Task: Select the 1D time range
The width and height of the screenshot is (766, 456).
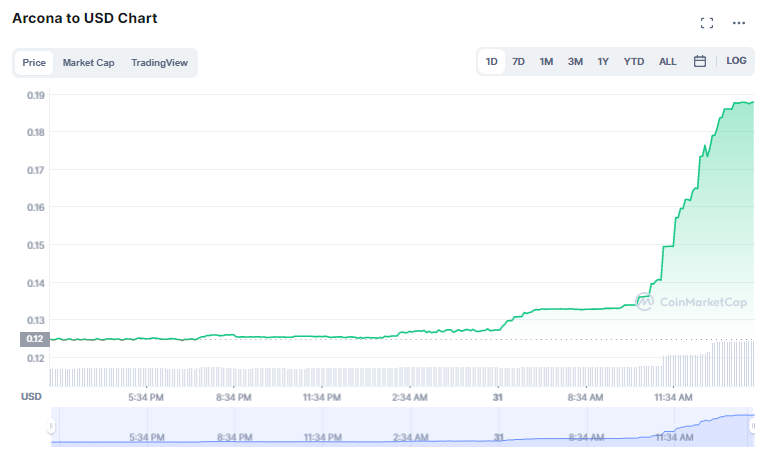Action: click(491, 62)
